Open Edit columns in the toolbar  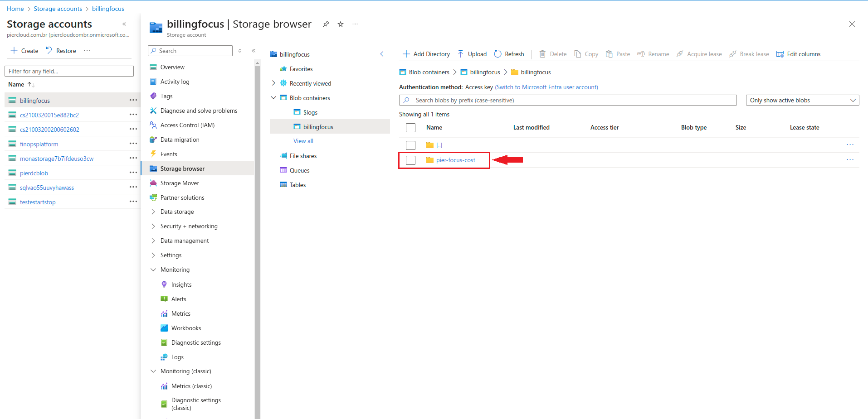(x=798, y=54)
